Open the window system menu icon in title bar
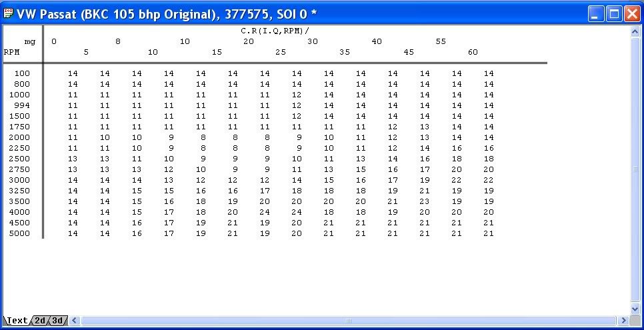The height and width of the screenshot is (330, 644). pyautogui.click(x=8, y=13)
